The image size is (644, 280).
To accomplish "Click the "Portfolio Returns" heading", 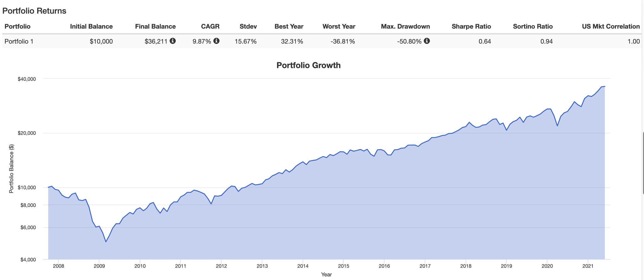I will 34,11.
